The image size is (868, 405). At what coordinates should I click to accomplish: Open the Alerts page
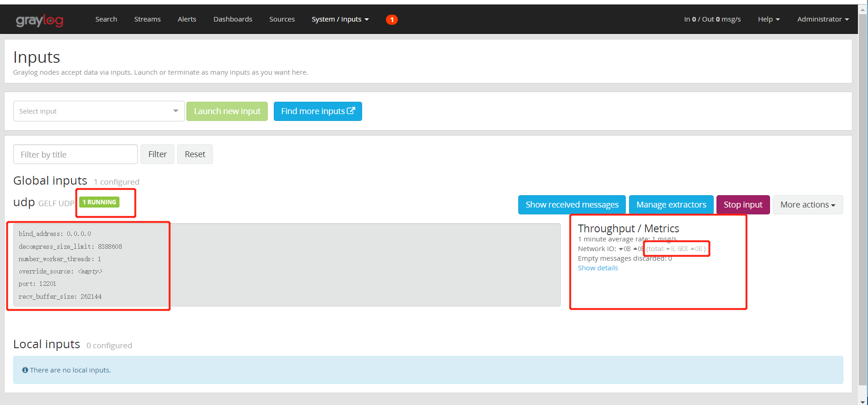point(187,19)
